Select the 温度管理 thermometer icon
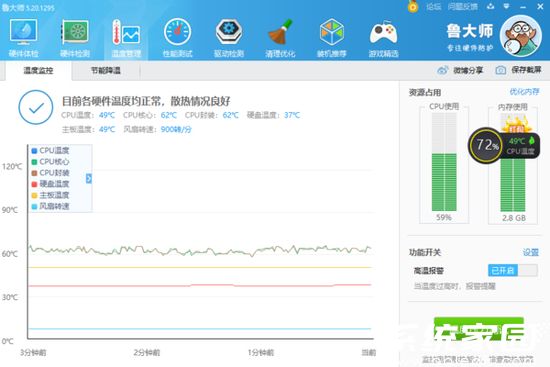 coord(126,38)
